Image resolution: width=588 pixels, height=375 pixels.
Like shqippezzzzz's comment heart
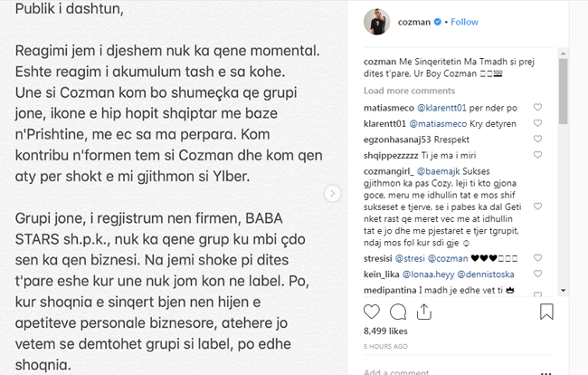(537, 155)
